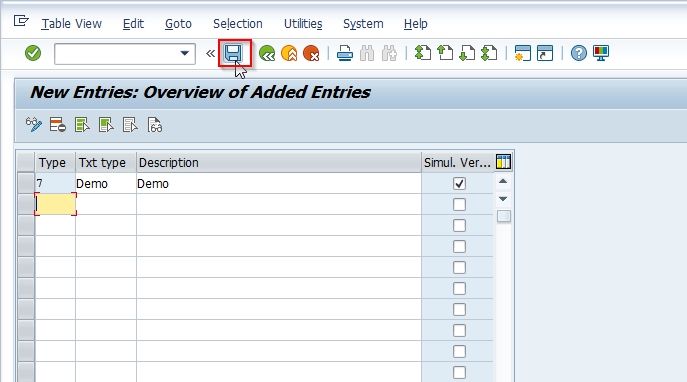Click the Type cell containing 7
The width and height of the screenshot is (687, 382).
[55, 184]
